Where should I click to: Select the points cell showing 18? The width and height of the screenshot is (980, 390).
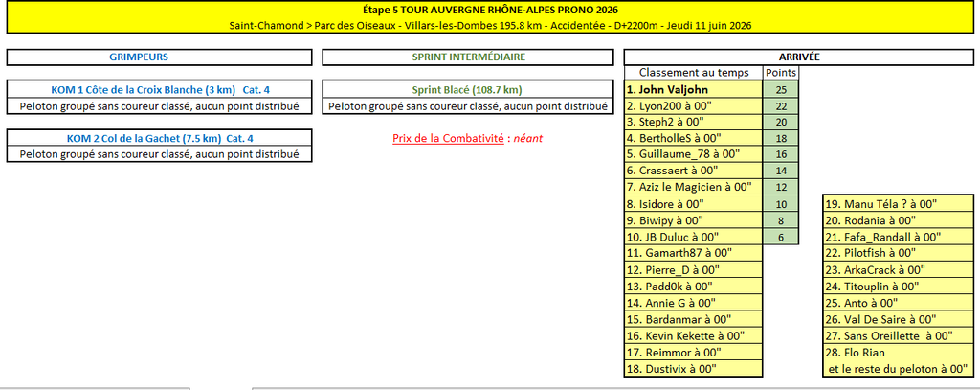[781, 138]
